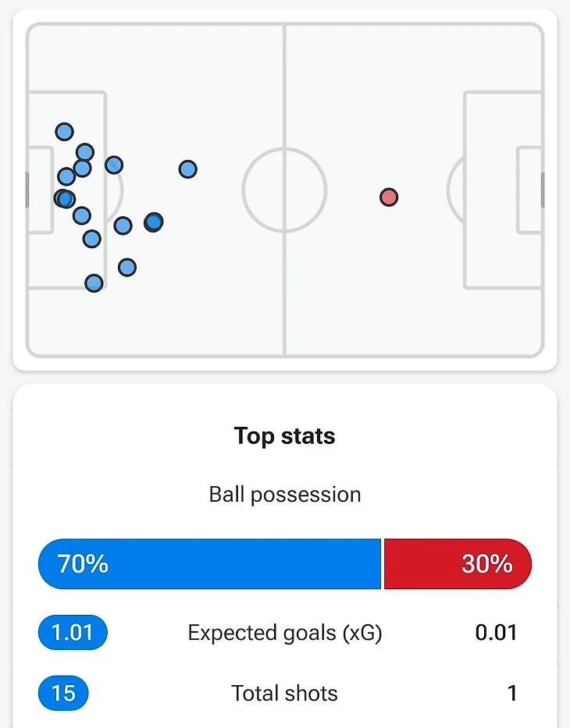
Task: Click the Top stats heading
Action: click(x=285, y=435)
